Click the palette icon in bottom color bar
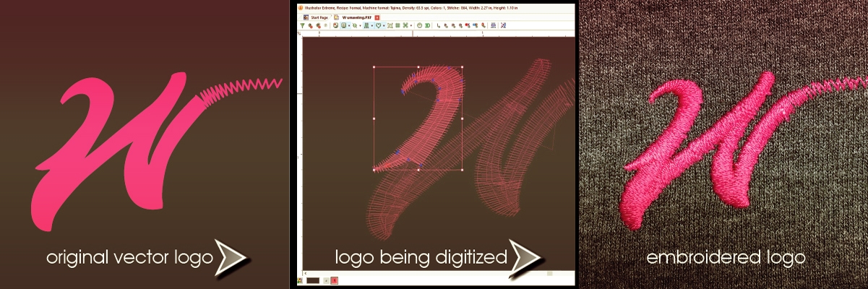The image size is (868, 289). pos(300,280)
